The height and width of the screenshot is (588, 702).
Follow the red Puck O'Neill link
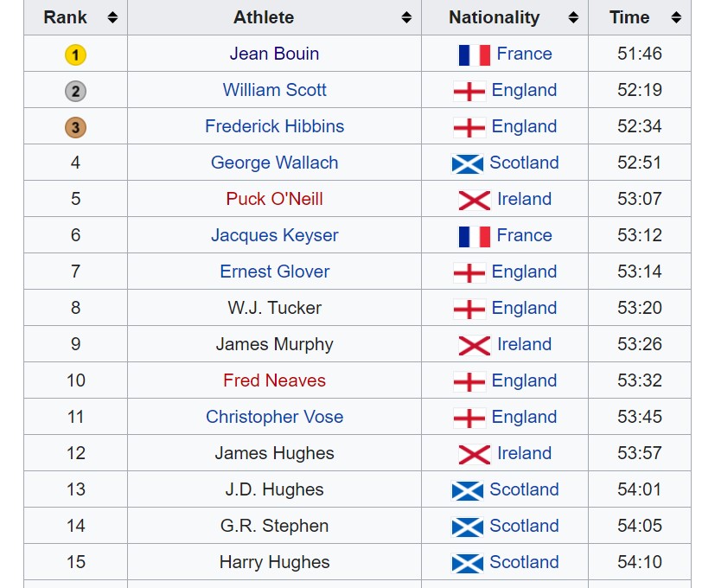pyautogui.click(x=274, y=199)
